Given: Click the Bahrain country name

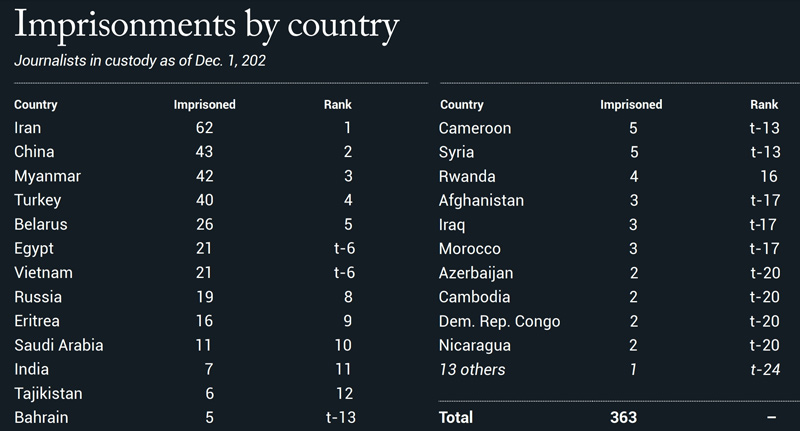Looking at the screenshot, I should (41, 417).
